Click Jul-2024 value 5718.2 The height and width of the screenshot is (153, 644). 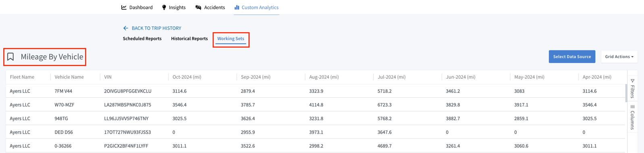(384, 91)
